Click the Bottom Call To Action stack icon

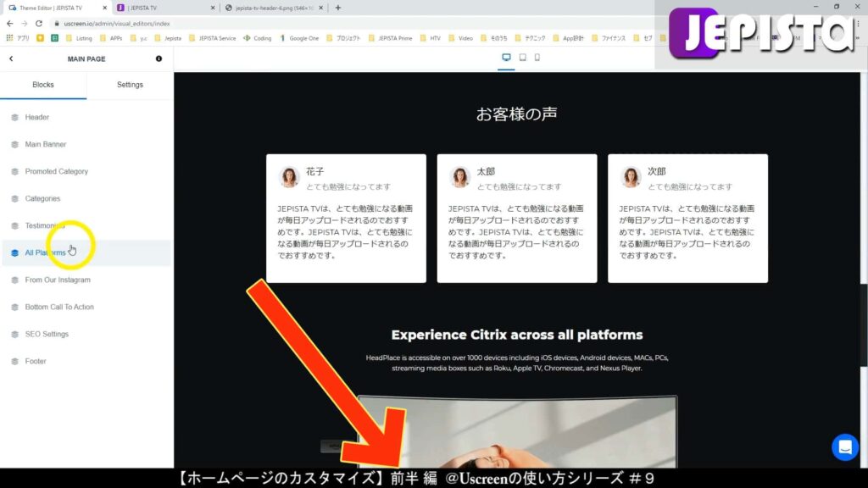coord(15,307)
